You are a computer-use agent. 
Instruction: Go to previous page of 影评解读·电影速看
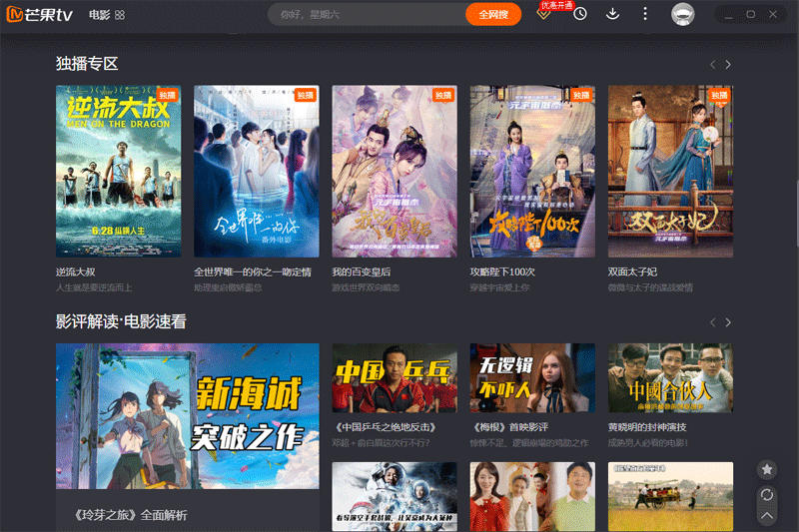click(713, 322)
